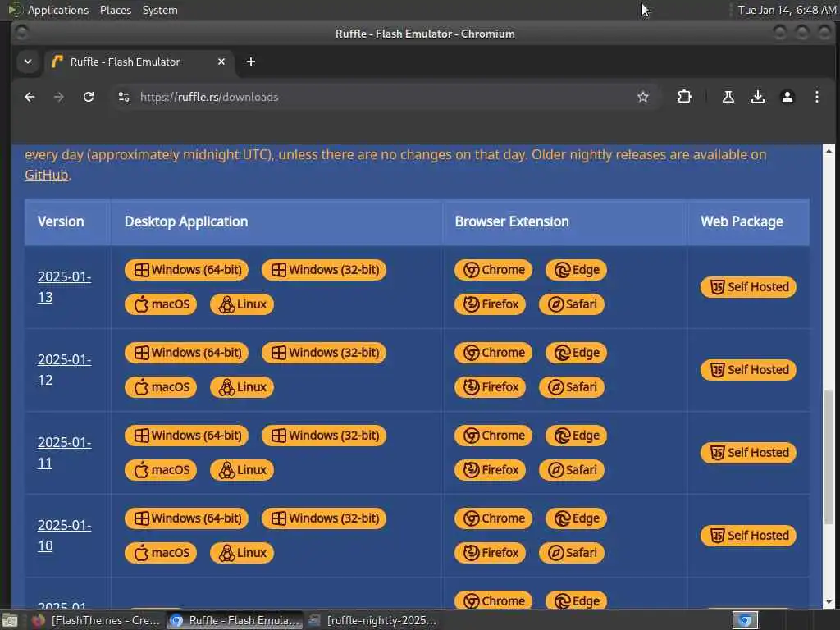Get Safari extension for 2025-01-11
Screen dimensions: 840x630
[x=572, y=470]
